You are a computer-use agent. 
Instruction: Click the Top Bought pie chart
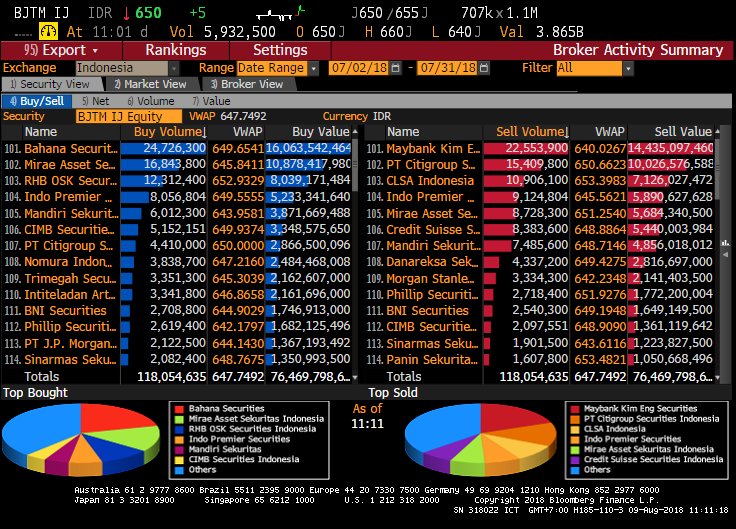point(85,438)
